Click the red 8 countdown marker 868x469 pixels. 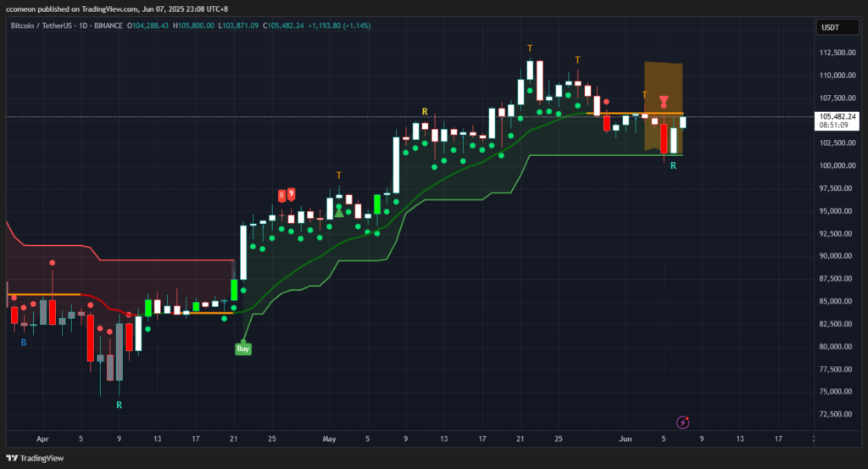281,195
